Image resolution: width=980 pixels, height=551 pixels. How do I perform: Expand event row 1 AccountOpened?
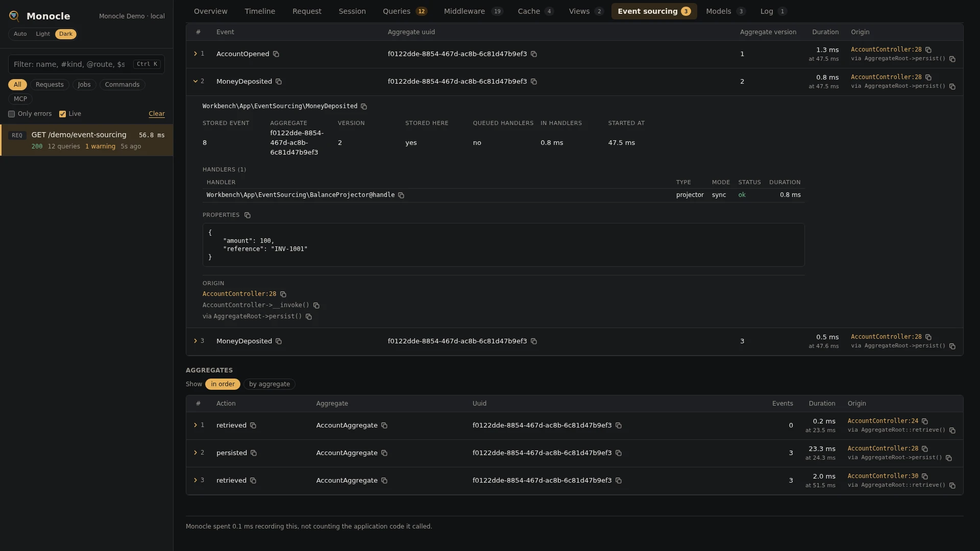tap(195, 54)
